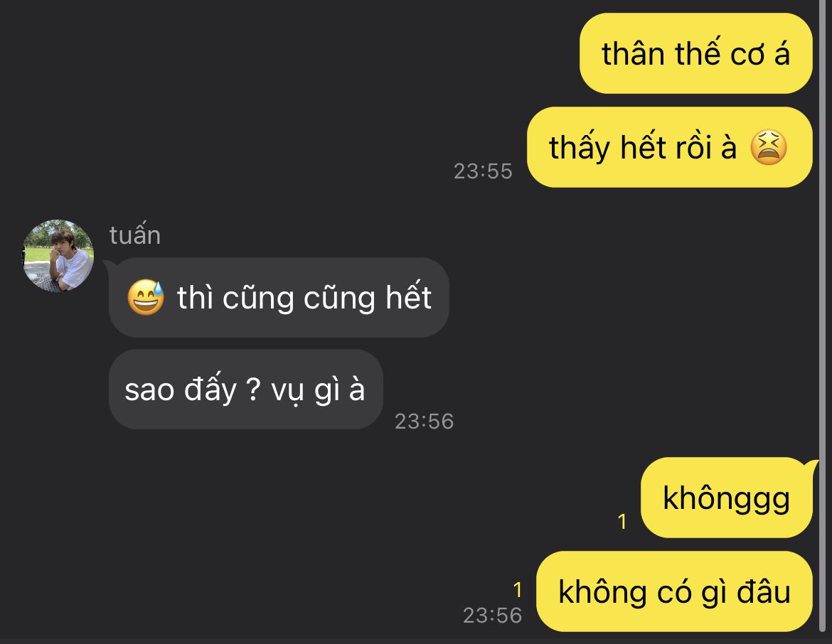Click the word 'rồi' in yellow message
The image size is (832, 644).
[x=693, y=147]
